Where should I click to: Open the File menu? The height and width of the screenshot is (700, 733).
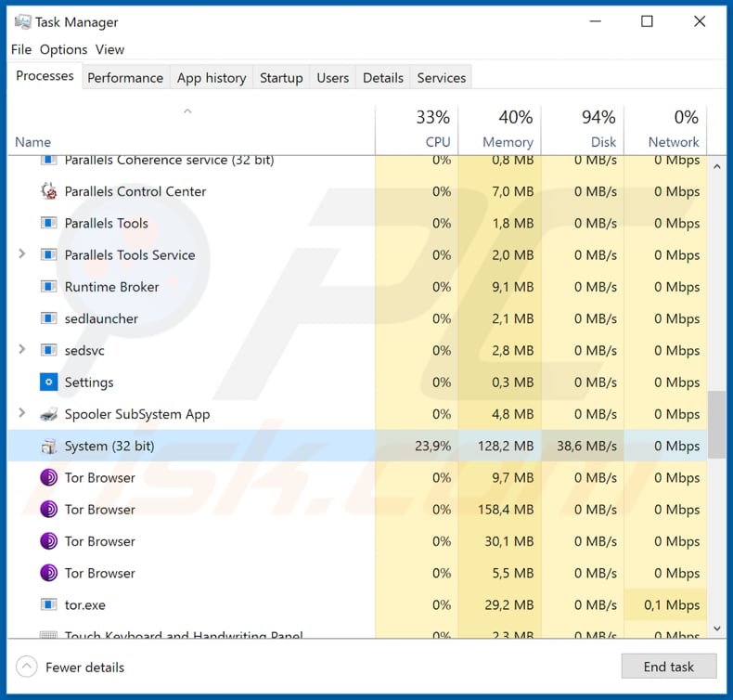(x=21, y=49)
